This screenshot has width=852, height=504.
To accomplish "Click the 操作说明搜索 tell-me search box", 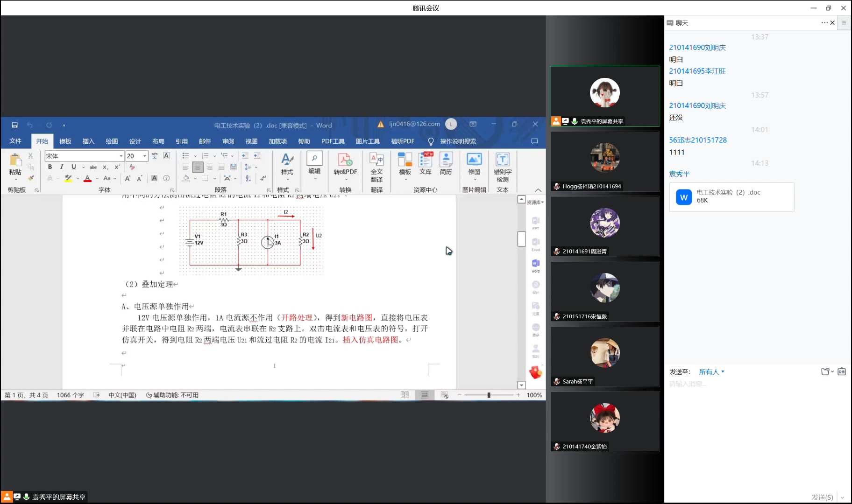I will tap(452, 141).
